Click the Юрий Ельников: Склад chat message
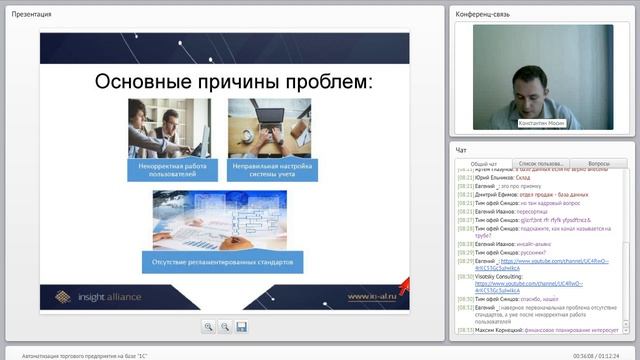The width and height of the screenshot is (640, 360). click(494, 178)
